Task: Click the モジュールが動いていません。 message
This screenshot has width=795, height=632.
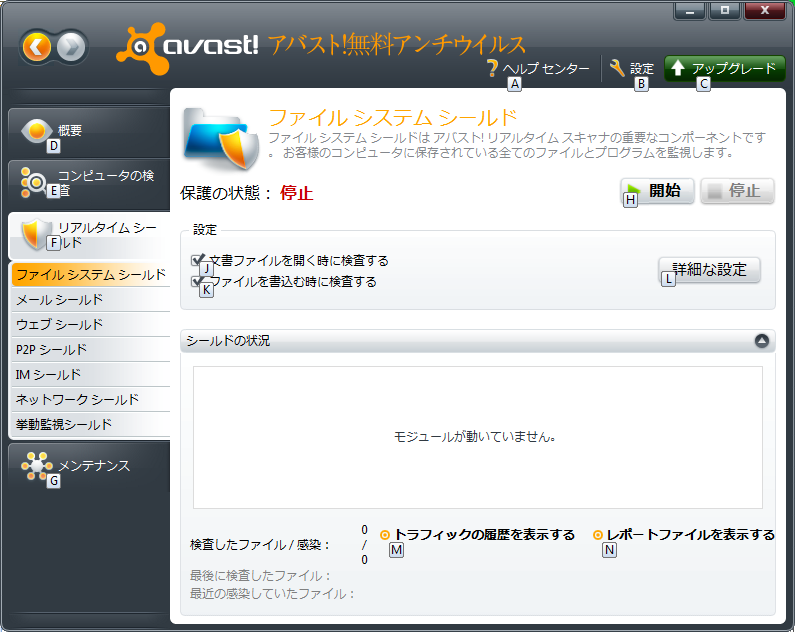Action: (x=475, y=437)
